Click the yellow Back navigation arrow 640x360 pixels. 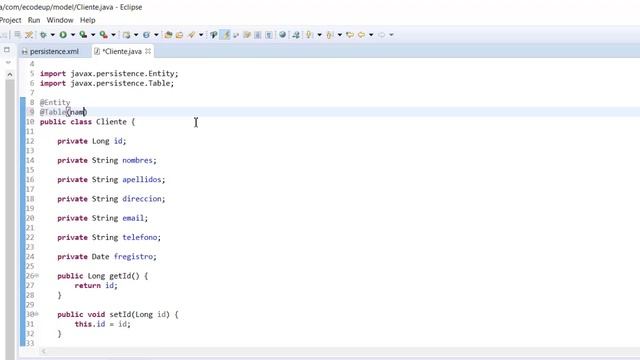pos(361,35)
